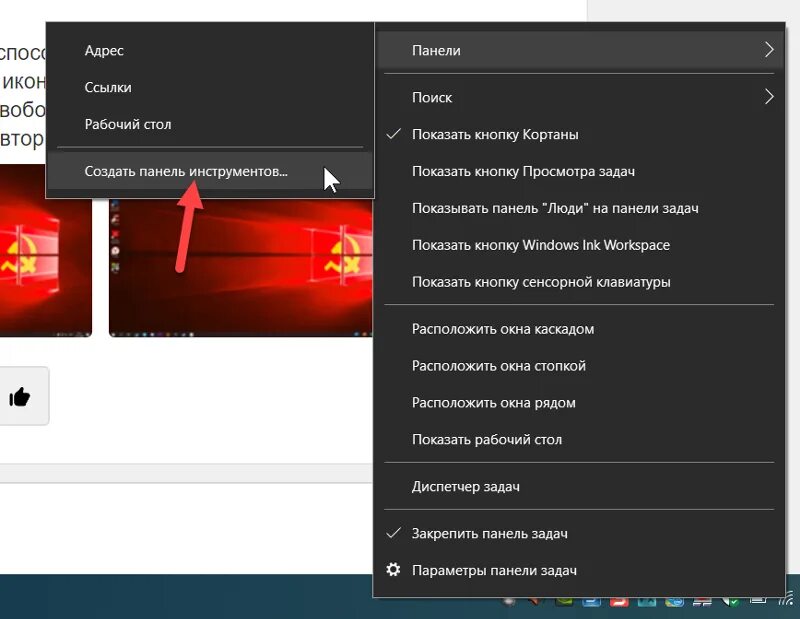Enable Показать кнопку Windows Ink Workspace

tap(579, 245)
